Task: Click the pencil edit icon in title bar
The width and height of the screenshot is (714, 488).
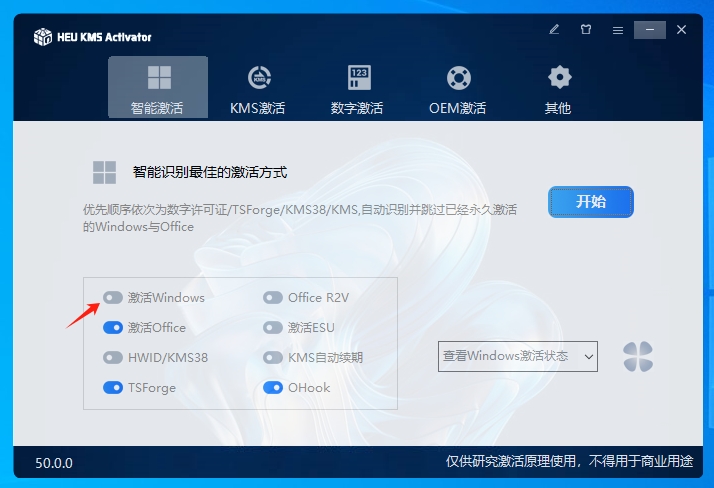Action: pos(554,30)
